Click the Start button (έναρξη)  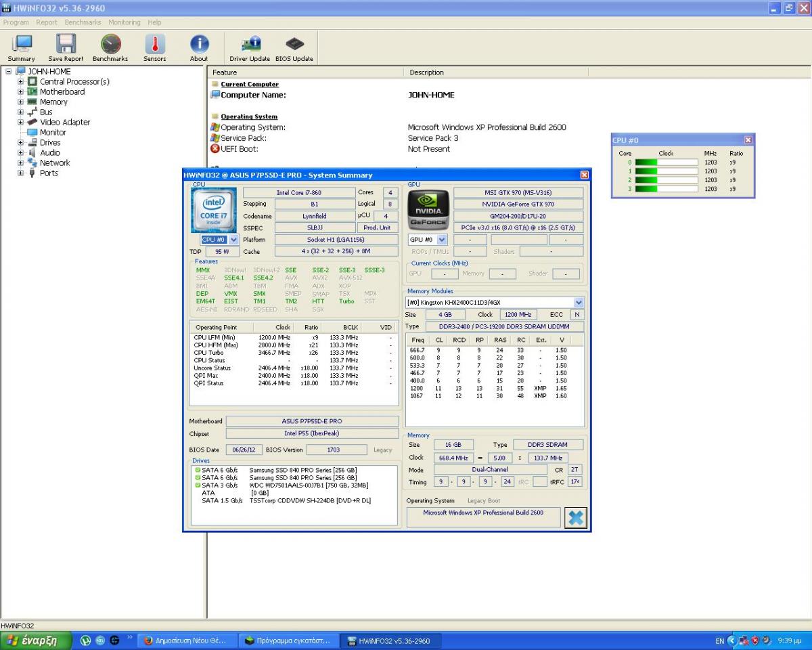point(35,641)
